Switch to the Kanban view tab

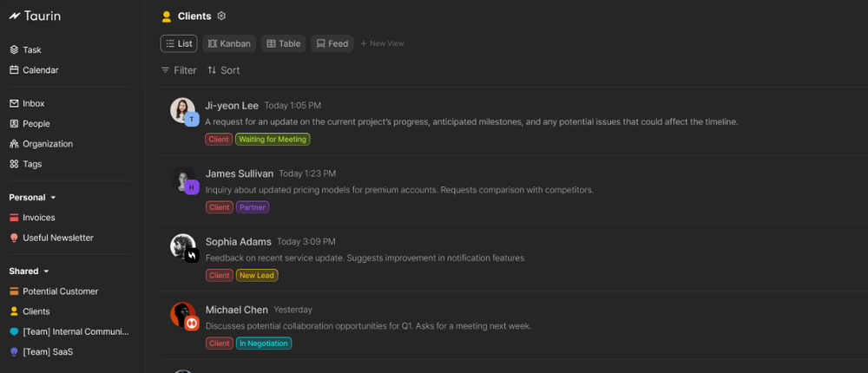(229, 43)
